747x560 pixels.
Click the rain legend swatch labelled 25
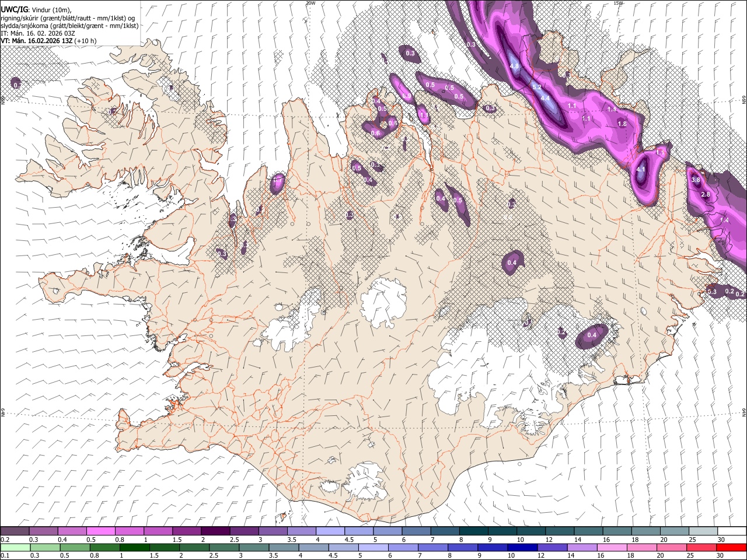coord(701,547)
